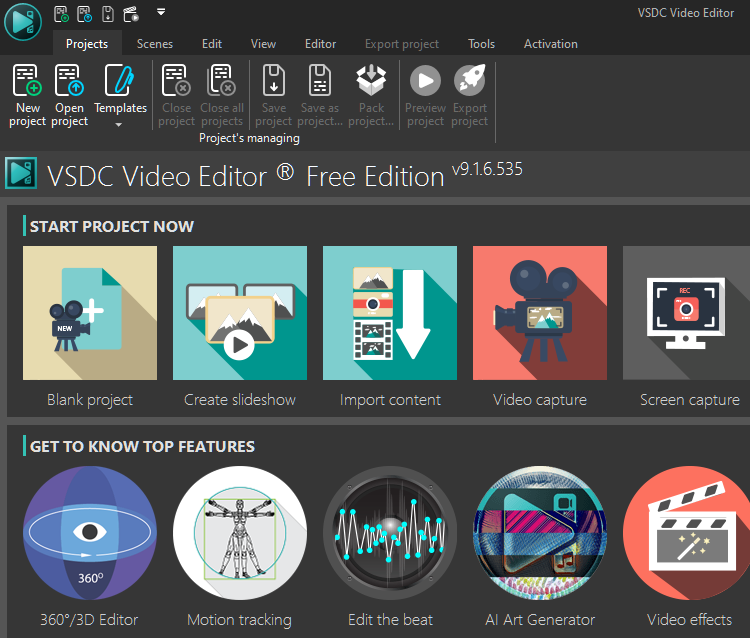
Task: Click the Video capture label
Action: pyautogui.click(x=540, y=400)
